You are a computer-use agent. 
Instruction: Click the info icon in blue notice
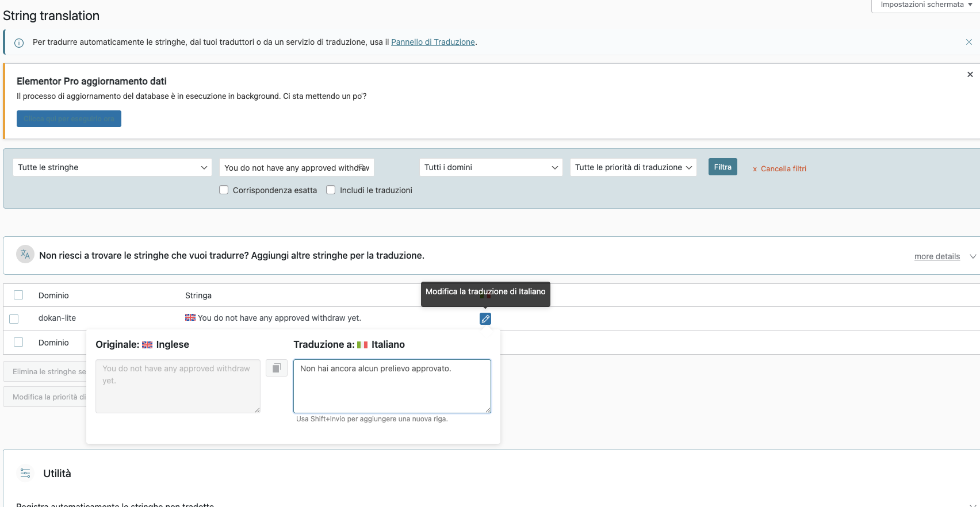(x=19, y=43)
